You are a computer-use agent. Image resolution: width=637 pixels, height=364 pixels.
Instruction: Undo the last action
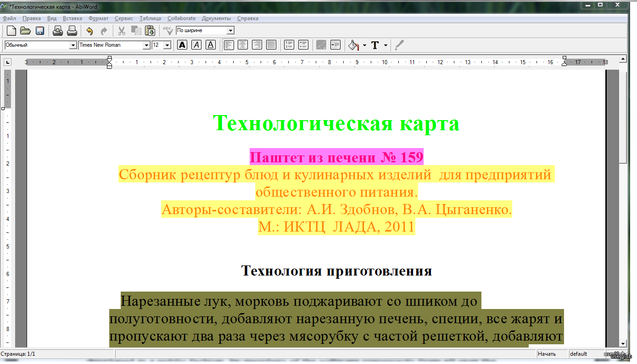[89, 31]
